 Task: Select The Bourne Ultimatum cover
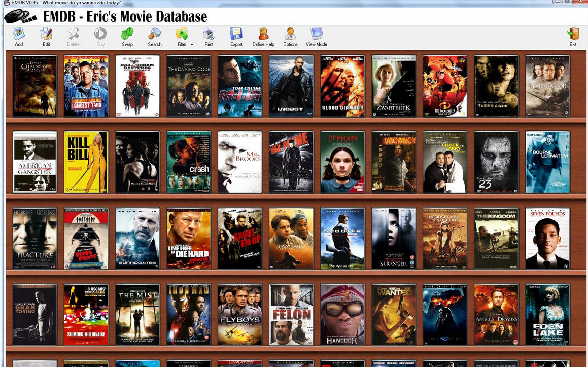point(547,162)
